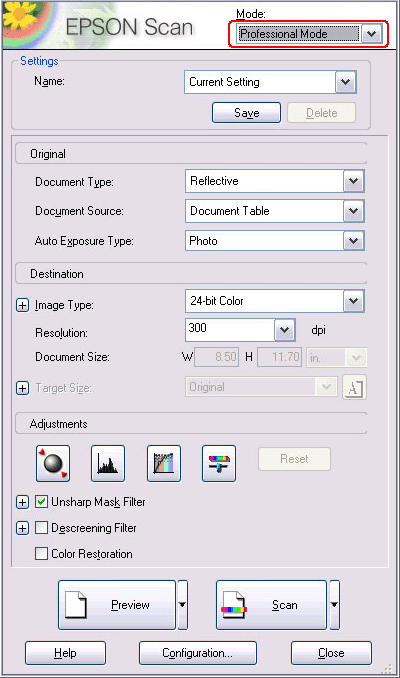The height and width of the screenshot is (678, 400).
Task: Open the Histogram Adjustment icon
Action: 108,463
